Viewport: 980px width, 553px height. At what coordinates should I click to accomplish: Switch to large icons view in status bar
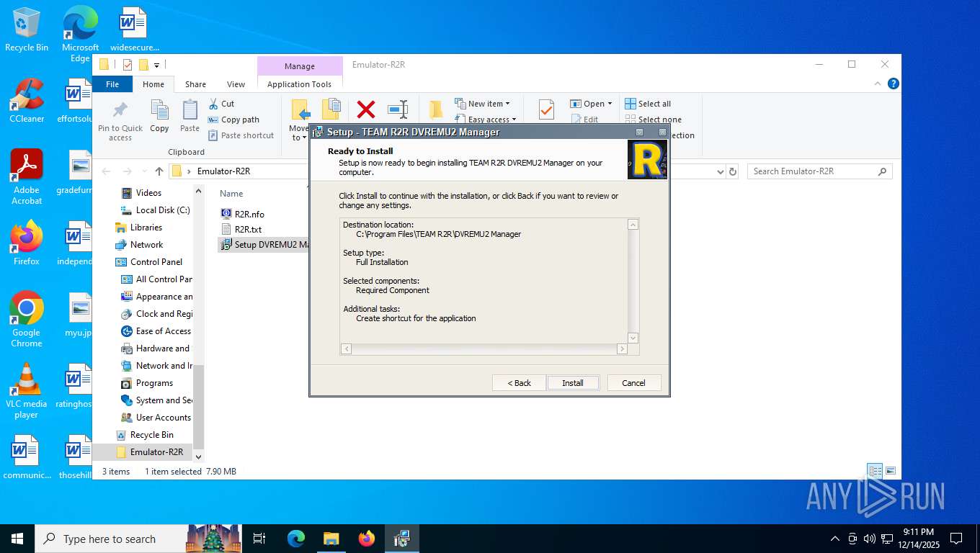coord(891,471)
